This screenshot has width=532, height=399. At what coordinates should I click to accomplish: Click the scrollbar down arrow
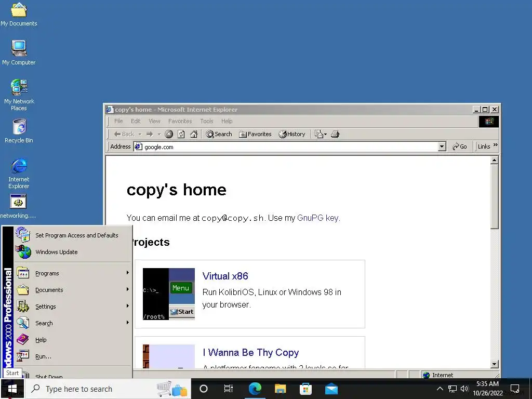click(x=495, y=364)
